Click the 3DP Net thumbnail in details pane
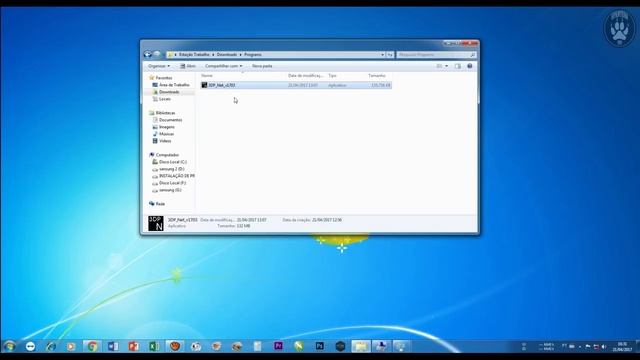Viewport: 640px width, 360px height. pos(156,223)
